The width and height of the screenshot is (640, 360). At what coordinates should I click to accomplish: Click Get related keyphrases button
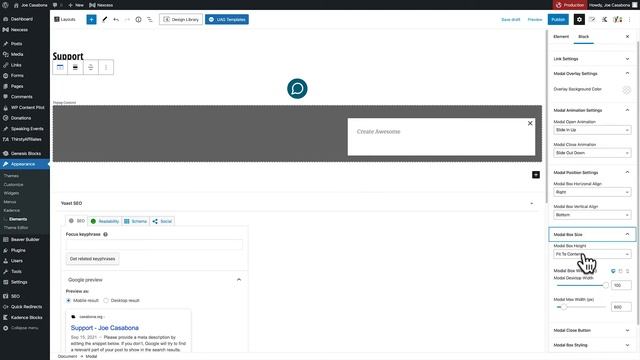click(x=93, y=259)
